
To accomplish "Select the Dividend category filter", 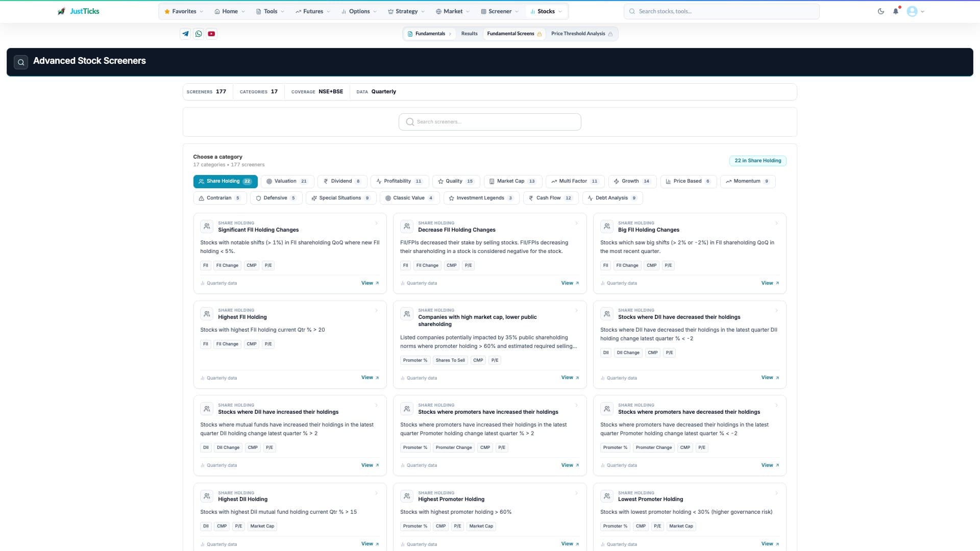I will [342, 181].
